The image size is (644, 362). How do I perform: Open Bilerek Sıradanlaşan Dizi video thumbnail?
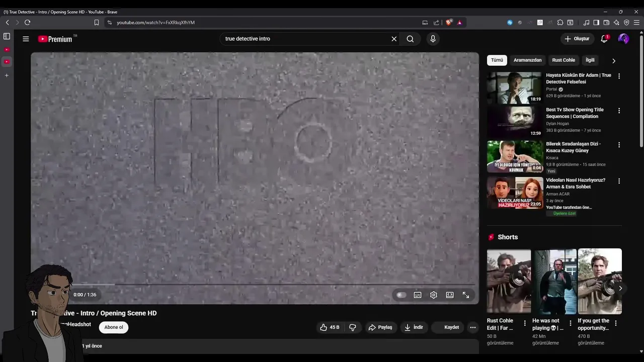coord(515,156)
